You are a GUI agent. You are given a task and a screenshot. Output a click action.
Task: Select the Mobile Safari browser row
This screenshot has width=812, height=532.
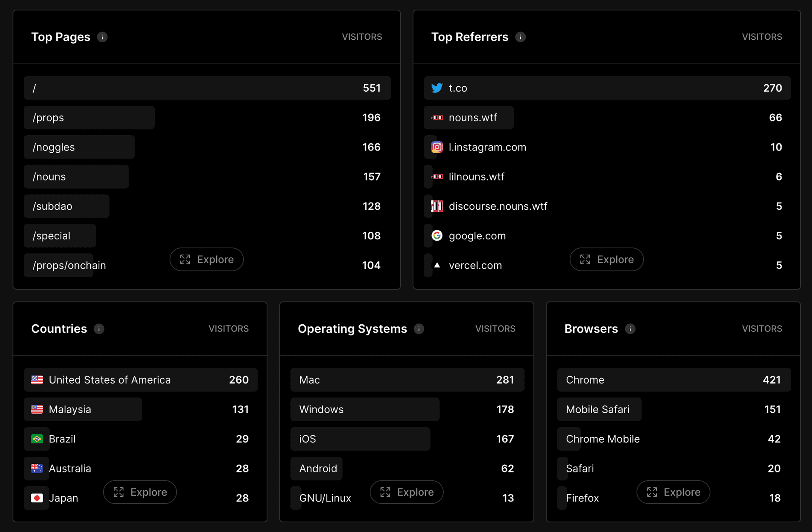tap(598, 409)
